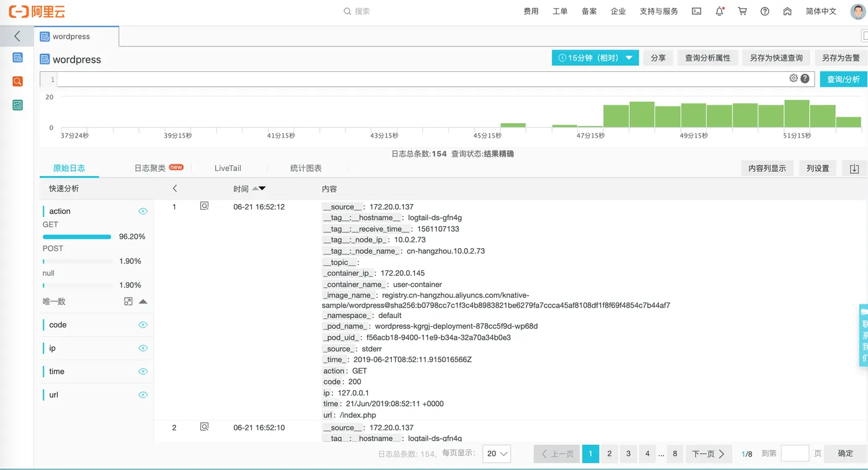Image resolution: width=868 pixels, height=470 pixels.
Task: Collapse action field details triangle
Action: [x=143, y=301]
